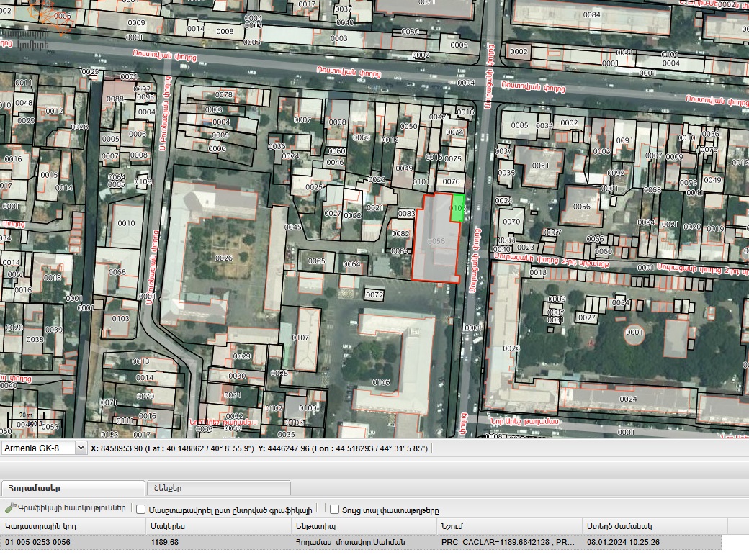Click parcel 0083 left of selected parcel
The image size is (749, 560).
(x=406, y=213)
